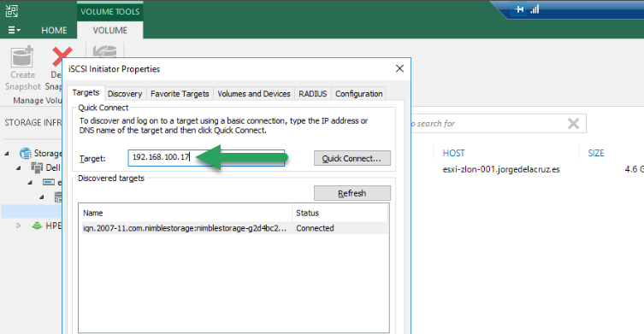Click the Refresh button
The width and height of the screenshot is (644, 334).
pos(352,193)
